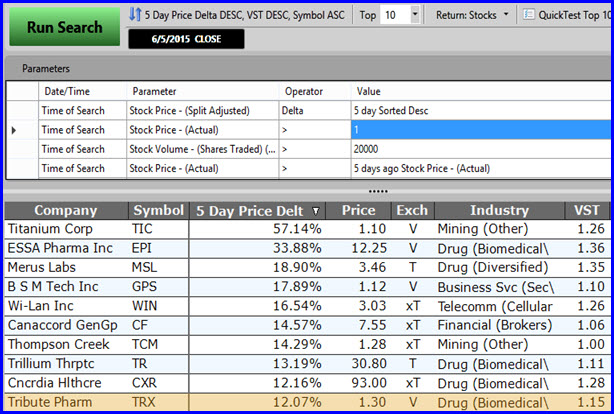Click the 5 Day Price Delt sort arrow
Viewport: 614px width, 414px height.
click(x=316, y=212)
